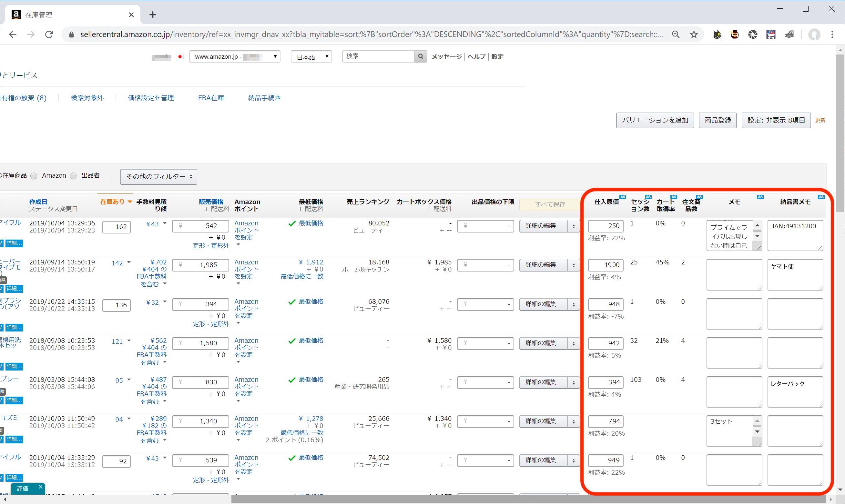Open the FBA在庫 tab
The width and height of the screenshot is (845, 504).
tap(211, 98)
